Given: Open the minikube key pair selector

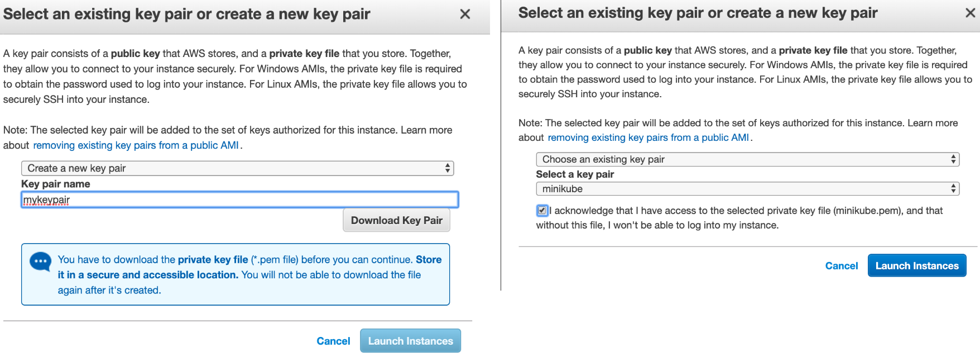Looking at the screenshot, I should pyautogui.click(x=748, y=189).
